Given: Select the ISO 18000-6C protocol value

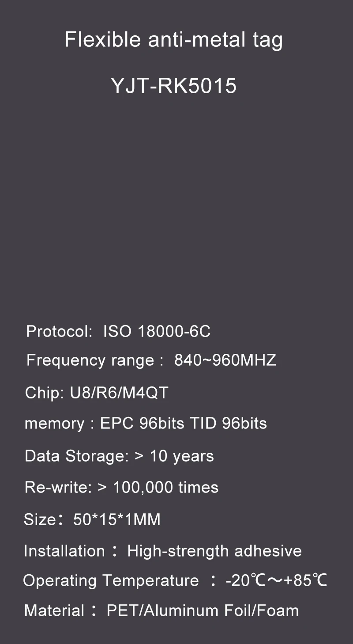Looking at the screenshot, I should [157, 331].
